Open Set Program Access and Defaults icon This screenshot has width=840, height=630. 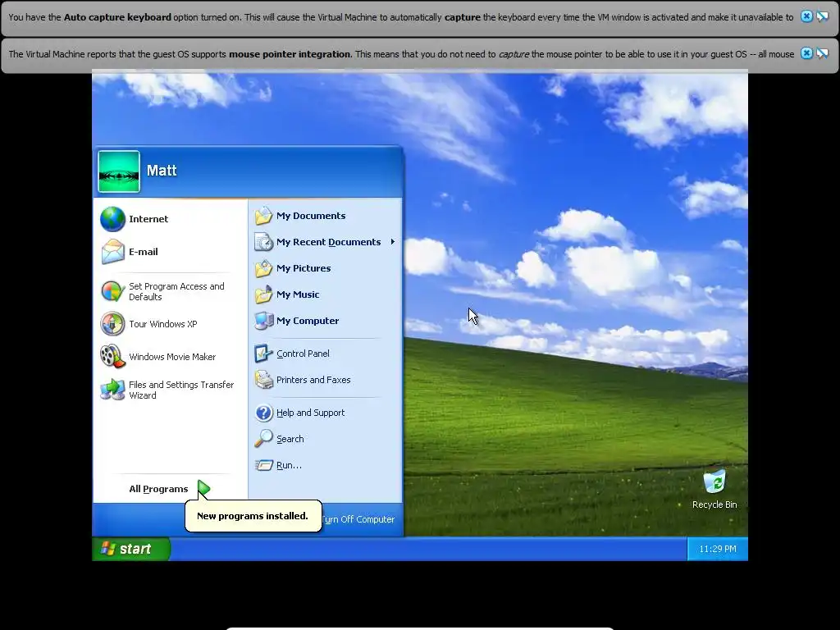click(112, 291)
